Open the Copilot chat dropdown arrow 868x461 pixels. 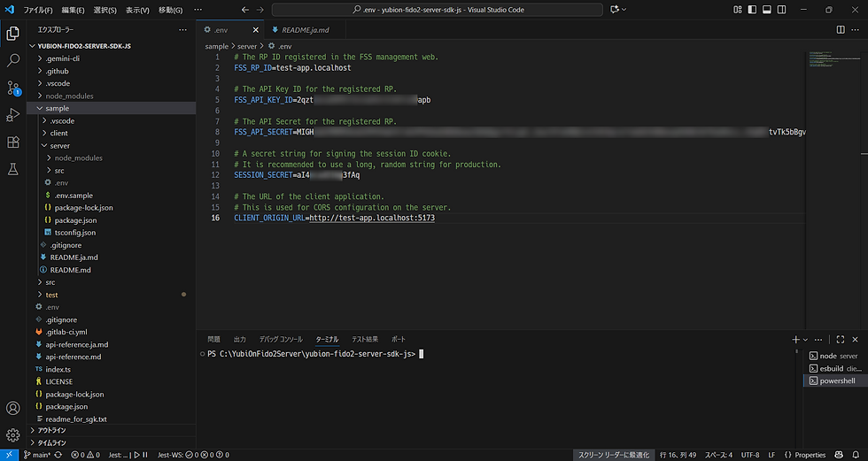pos(624,10)
